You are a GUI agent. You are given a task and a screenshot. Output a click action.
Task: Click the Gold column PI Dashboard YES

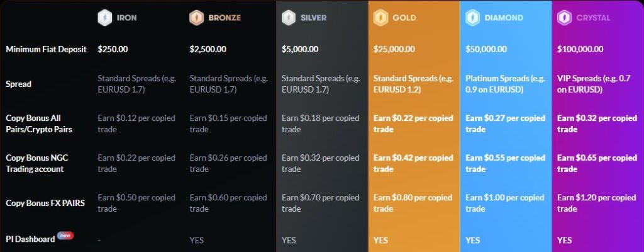click(x=380, y=240)
